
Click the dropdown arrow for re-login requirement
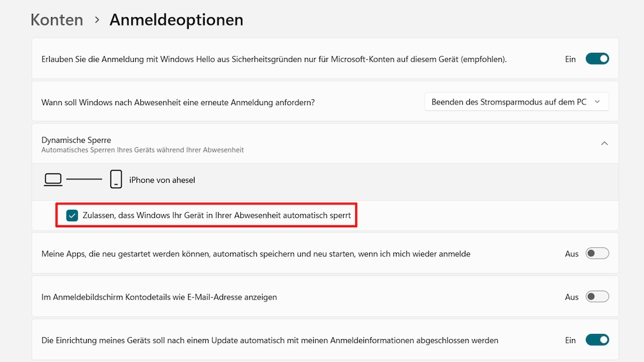(597, 102)
